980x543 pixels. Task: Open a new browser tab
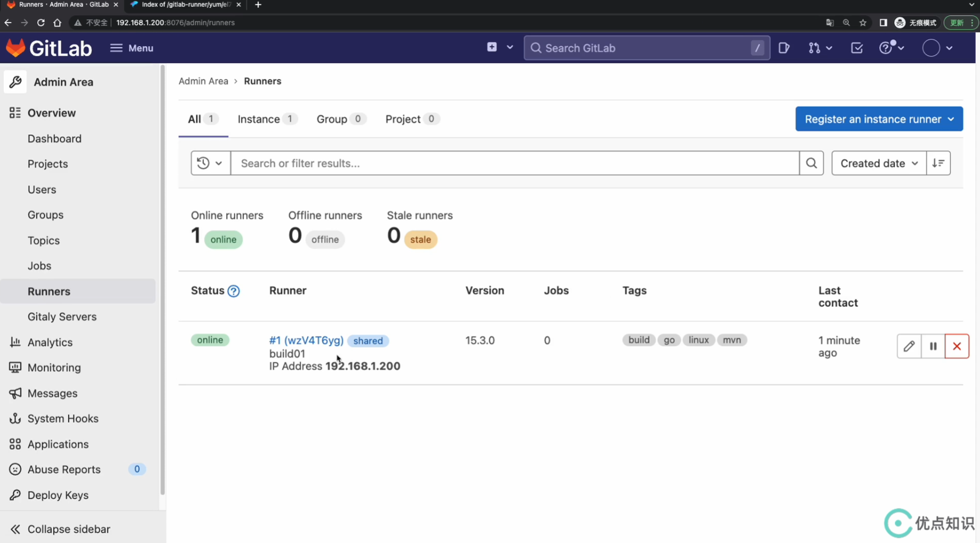[x=258, y=4]
